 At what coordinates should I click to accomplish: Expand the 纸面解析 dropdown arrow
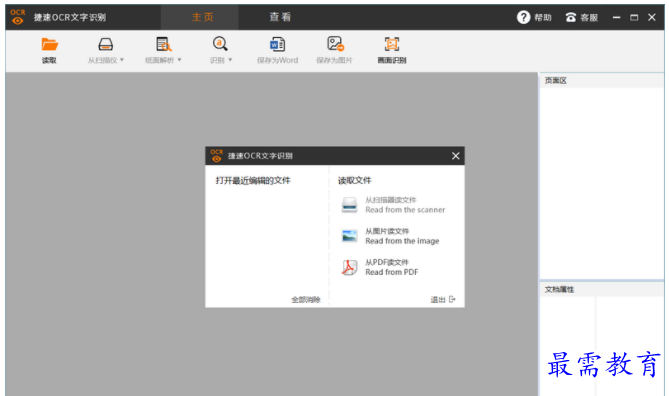(179, 60)
